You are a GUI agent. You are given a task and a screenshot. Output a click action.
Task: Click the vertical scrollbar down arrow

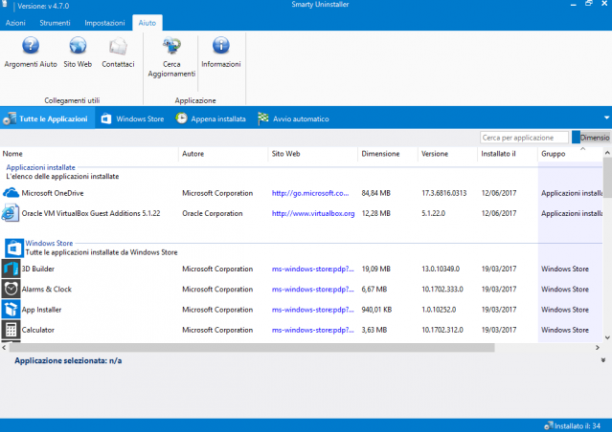point(607,338)
